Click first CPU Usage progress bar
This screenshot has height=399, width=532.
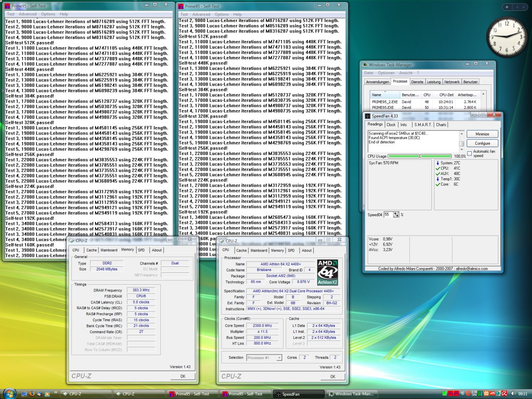[403, 156]
